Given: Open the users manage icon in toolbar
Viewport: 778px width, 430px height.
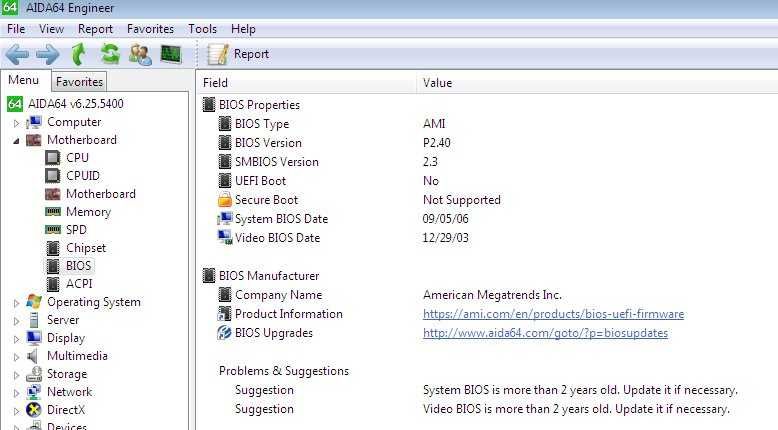Looking at the screenshot, I should 140,54.
